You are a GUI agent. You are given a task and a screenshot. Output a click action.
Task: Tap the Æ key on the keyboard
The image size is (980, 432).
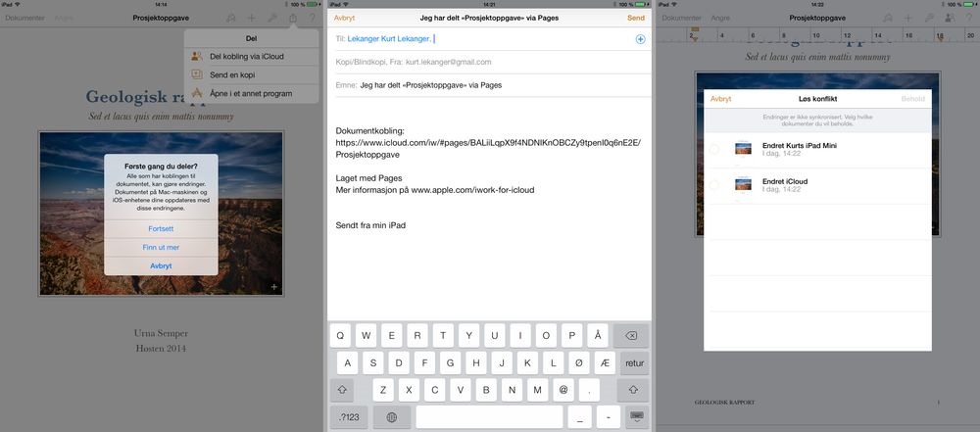click(x=605, y=362)
